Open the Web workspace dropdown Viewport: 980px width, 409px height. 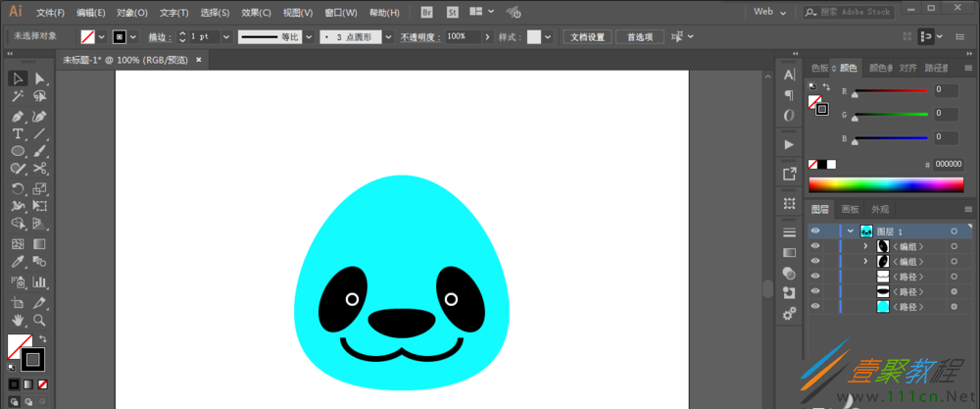coord(769,11)
